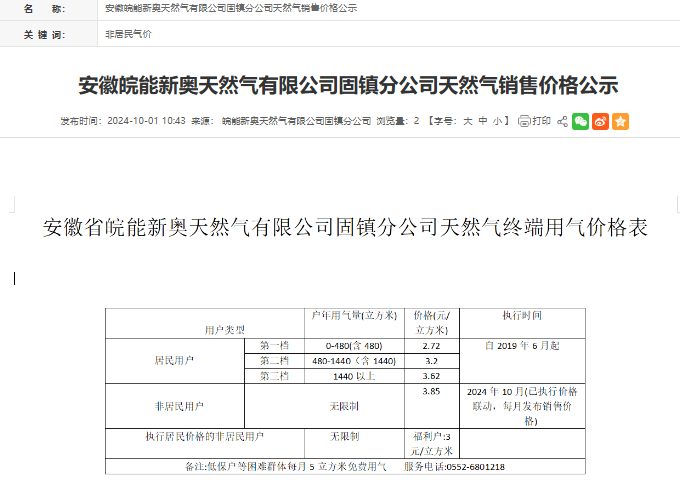Click the 1440 以上 cell
680x480 pixels.
[354, 376]
